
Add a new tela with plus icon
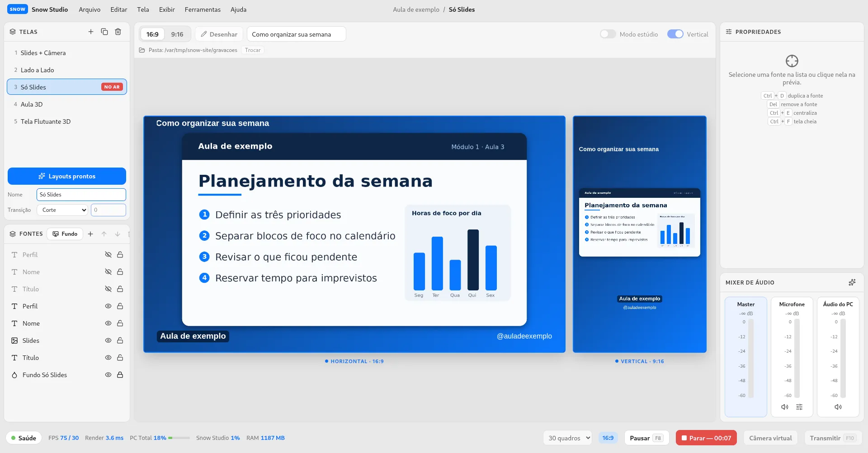[x=91, y=32]
